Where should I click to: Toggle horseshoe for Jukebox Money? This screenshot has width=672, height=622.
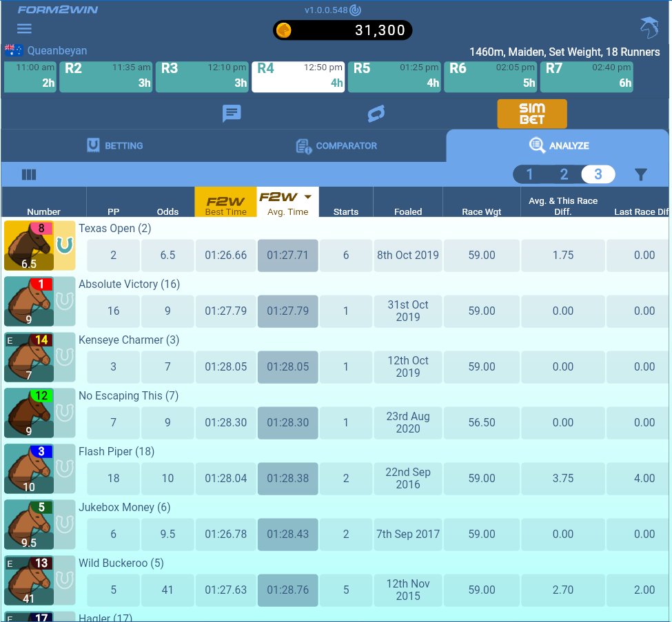(x=65, y=524)
